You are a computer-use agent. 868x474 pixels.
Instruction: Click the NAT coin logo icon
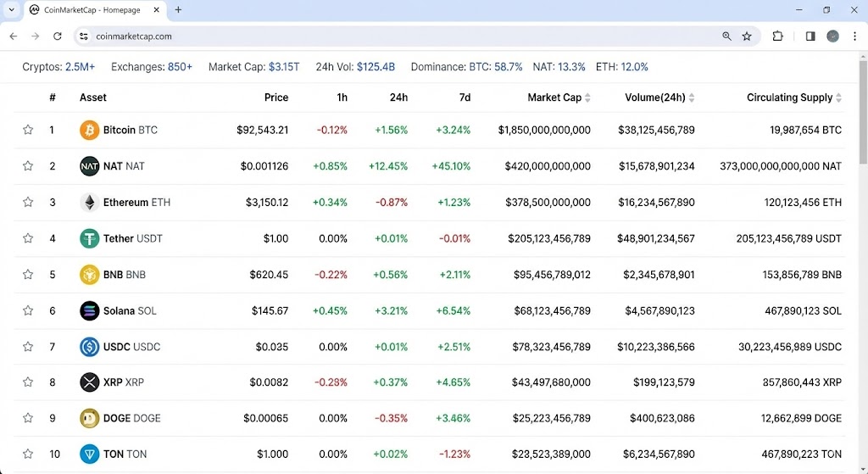(x=89, y=166)
